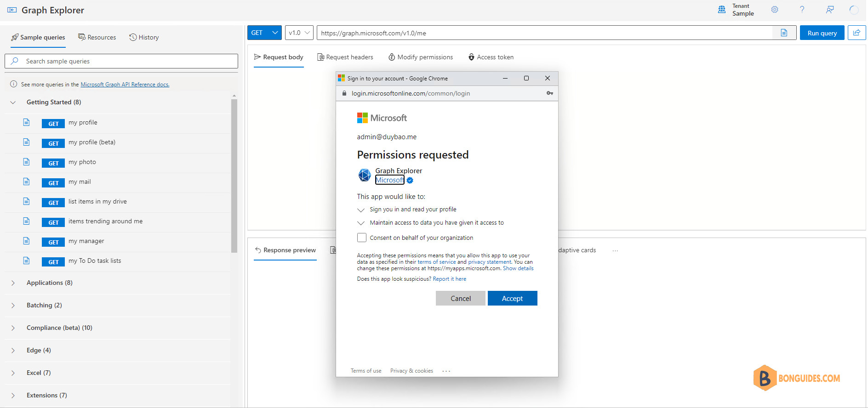Open the Access token tab

[x=491, y=57]
